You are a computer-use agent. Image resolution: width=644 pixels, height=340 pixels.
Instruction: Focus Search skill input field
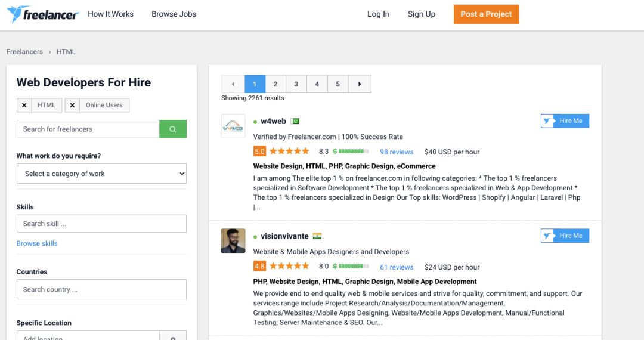(101, 224)
